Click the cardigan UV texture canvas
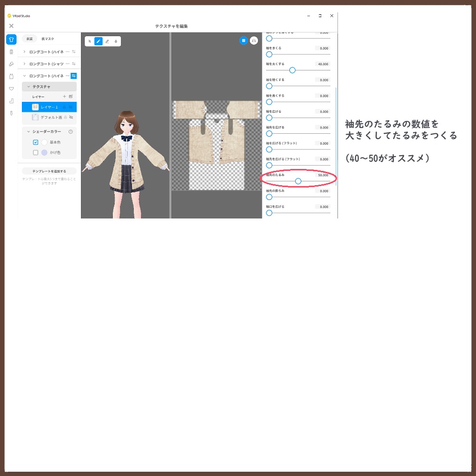 click(217, 145)
